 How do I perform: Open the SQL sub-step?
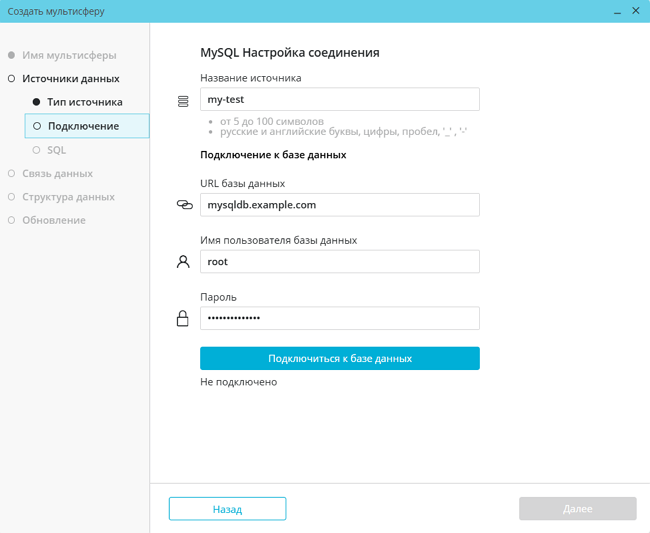(56, 150)
